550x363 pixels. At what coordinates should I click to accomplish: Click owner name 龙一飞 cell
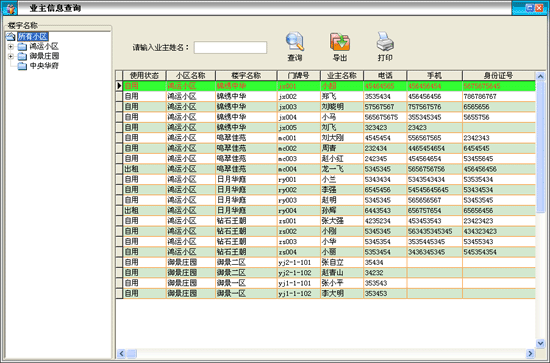click(342, 169)
